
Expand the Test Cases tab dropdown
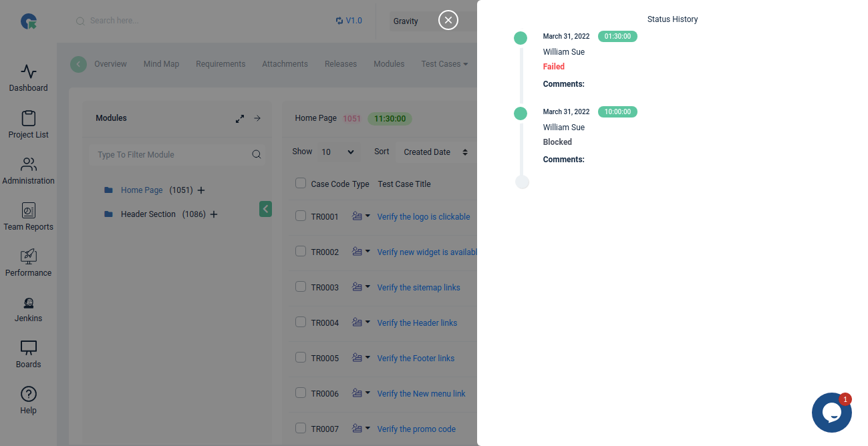pos(444,64)
